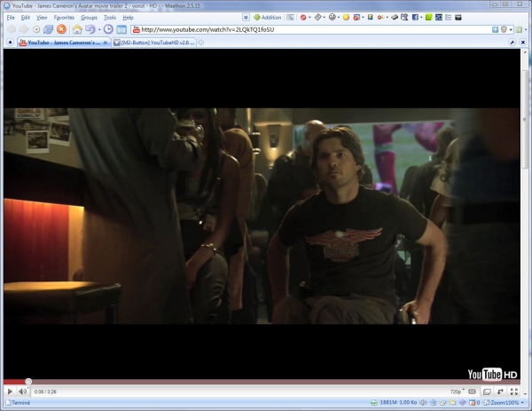This screenshot has width=532, height=411.
Task: Enter fullscreen video mode
Action: click(x=514, y=391)
